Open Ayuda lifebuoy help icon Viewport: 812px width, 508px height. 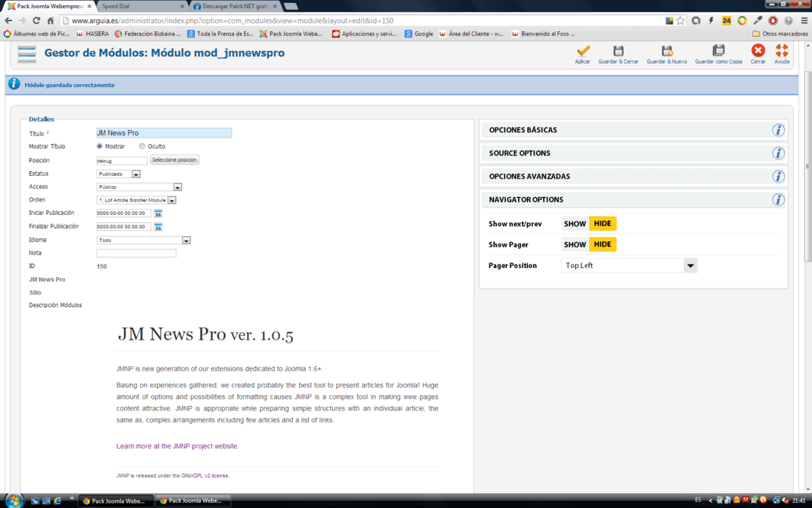click(782, 51)
